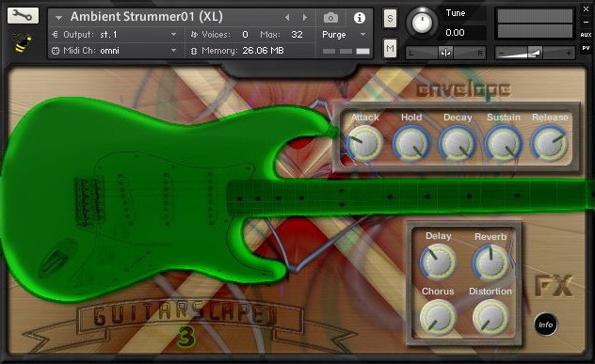Open the Purge dropdown menu
This screenshot has width=595, height=364.
(x=344, y=35)
